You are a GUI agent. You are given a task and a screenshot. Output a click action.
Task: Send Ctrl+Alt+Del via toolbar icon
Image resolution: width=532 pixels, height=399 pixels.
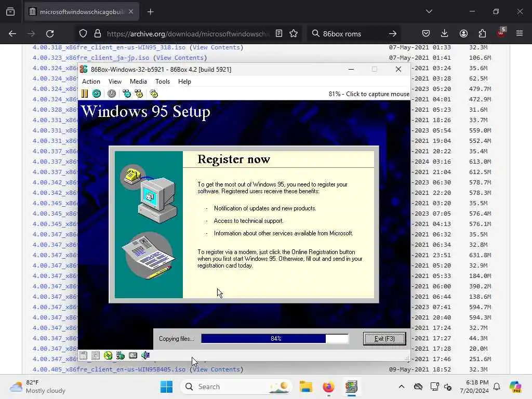tap(127, 94)
